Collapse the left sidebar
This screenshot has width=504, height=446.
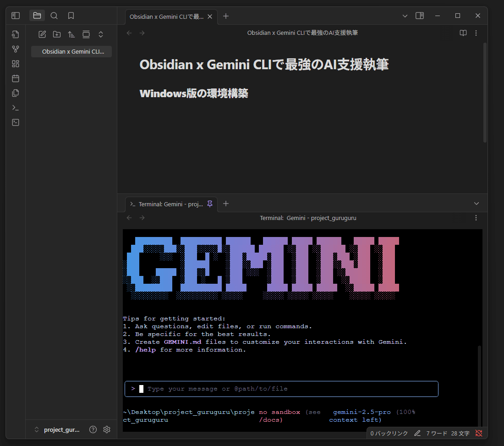(x=15, y=15)
